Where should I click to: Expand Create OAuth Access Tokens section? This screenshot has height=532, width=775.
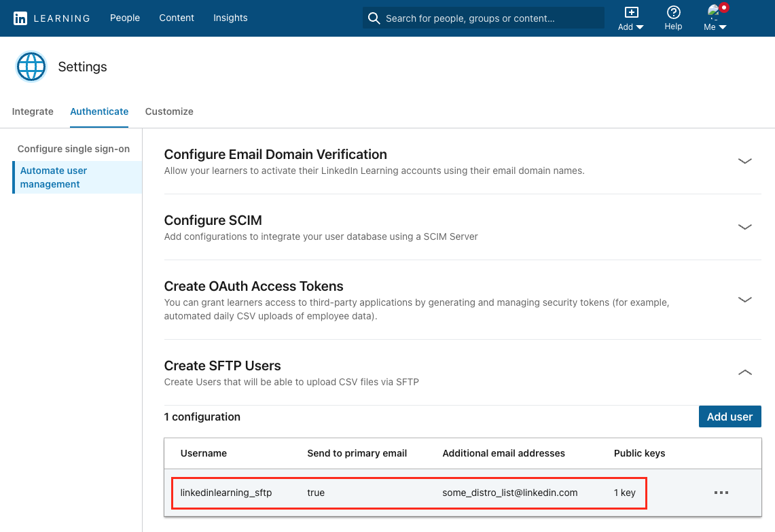point(744,300)
